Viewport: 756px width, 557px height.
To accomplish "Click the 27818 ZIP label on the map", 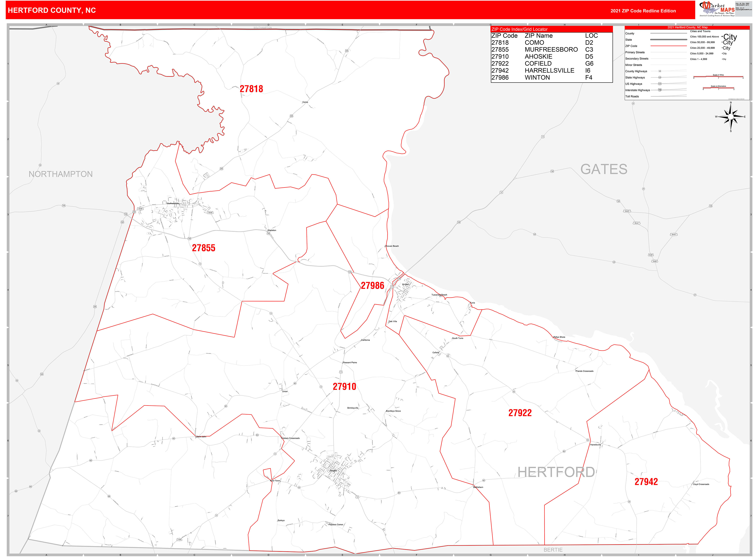I will click(x=252, y=89).
